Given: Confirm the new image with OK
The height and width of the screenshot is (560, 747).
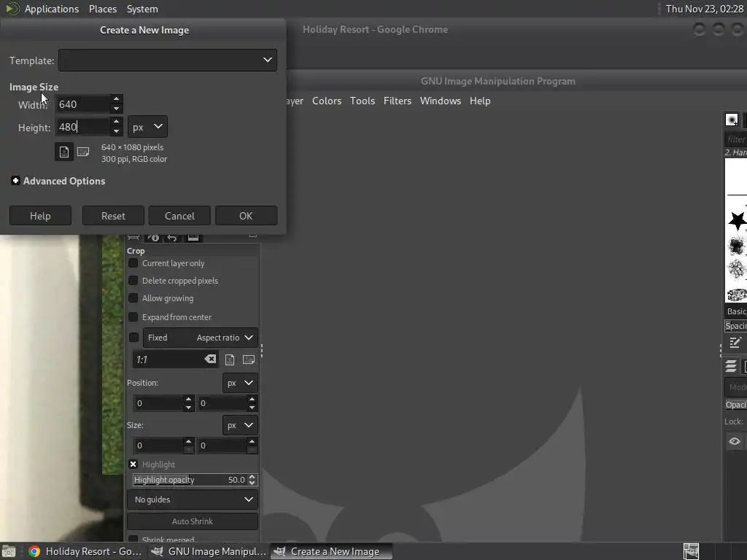Looking at the screenshot, I should (246, 216).
